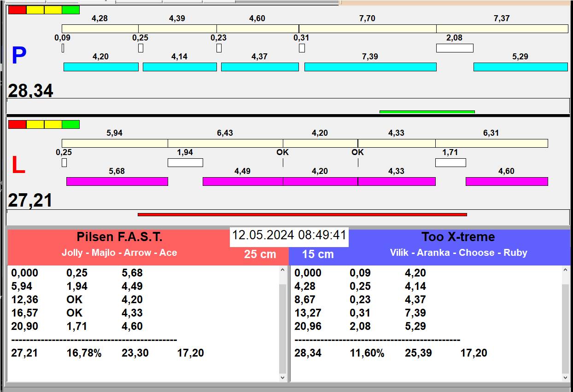Click 8,67 in the Too X-treme results list
Image resolution: width=573 pixels, height=392 pixels.
(x=305, y=300)
